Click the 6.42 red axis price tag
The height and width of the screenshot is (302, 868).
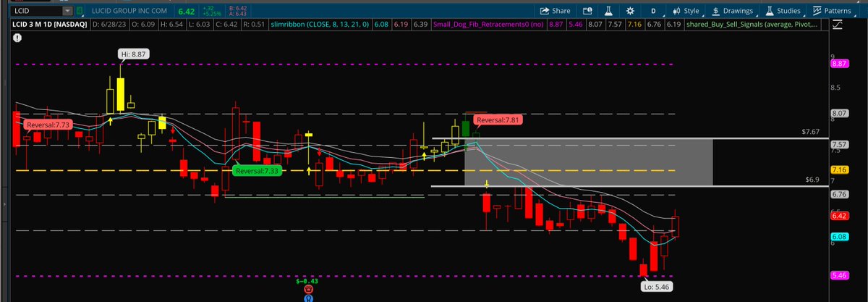(x=839, y=216)
